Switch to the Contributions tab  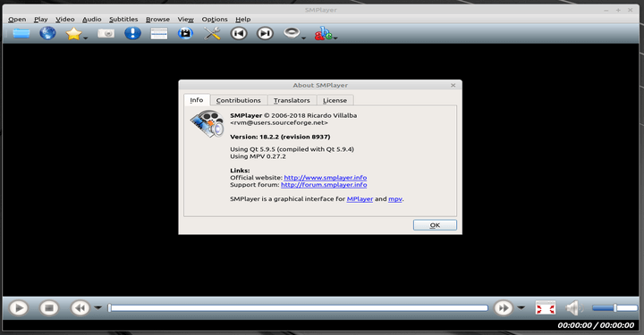239,100
